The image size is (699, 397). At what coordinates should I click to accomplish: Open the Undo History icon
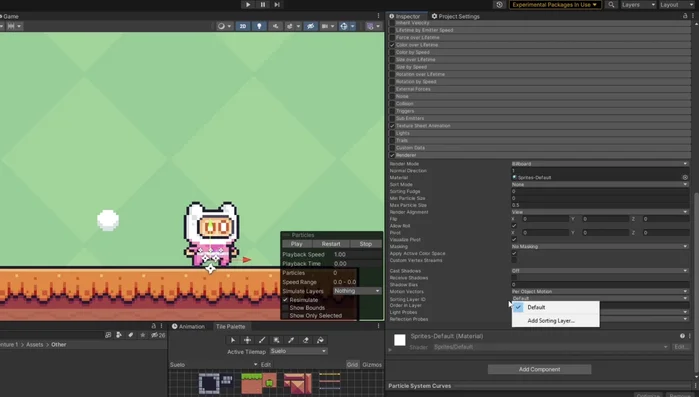point(499,4)
